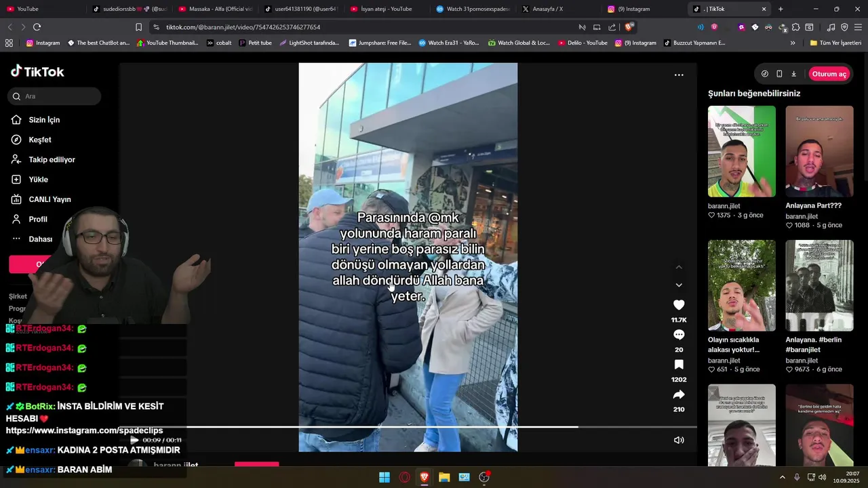Open 'Olayın sıcaklıkla alakası yoktur' video thumbnail
Image resolution: width=868 pixels, height=488 pixels.
741,285
